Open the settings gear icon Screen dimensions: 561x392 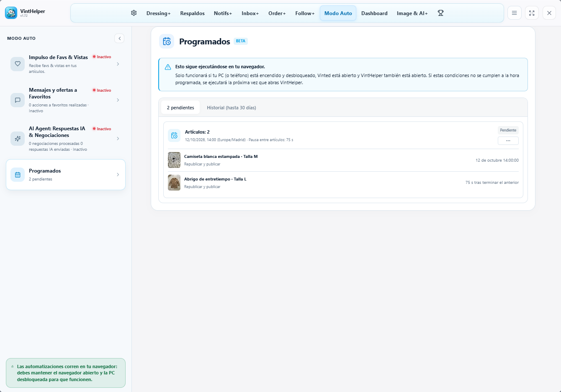point(134,13)
